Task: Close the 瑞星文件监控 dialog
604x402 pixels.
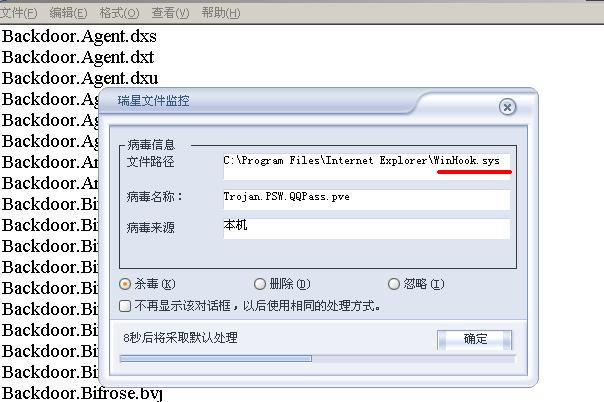Action: click(x=507, y=107)
